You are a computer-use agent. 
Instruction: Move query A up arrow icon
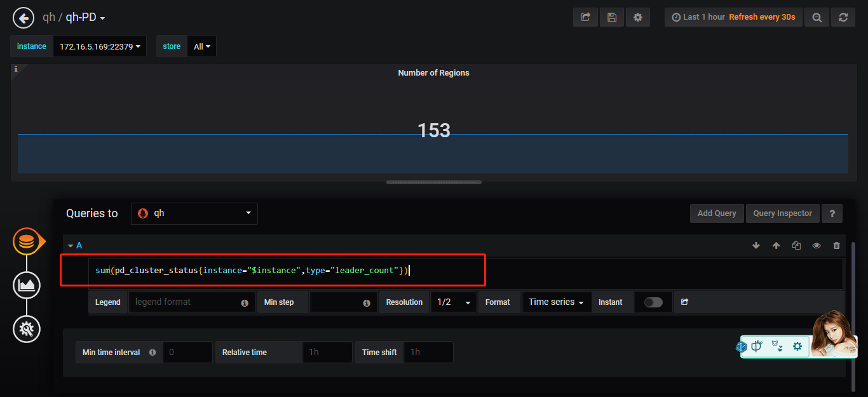[x=776, y=246]
